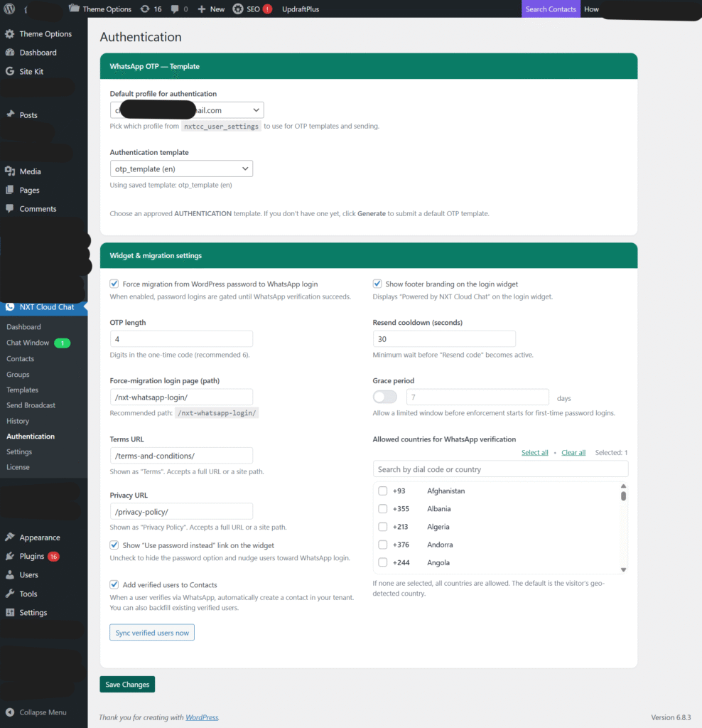Toggle the Grace period switch on

point(385,397)
